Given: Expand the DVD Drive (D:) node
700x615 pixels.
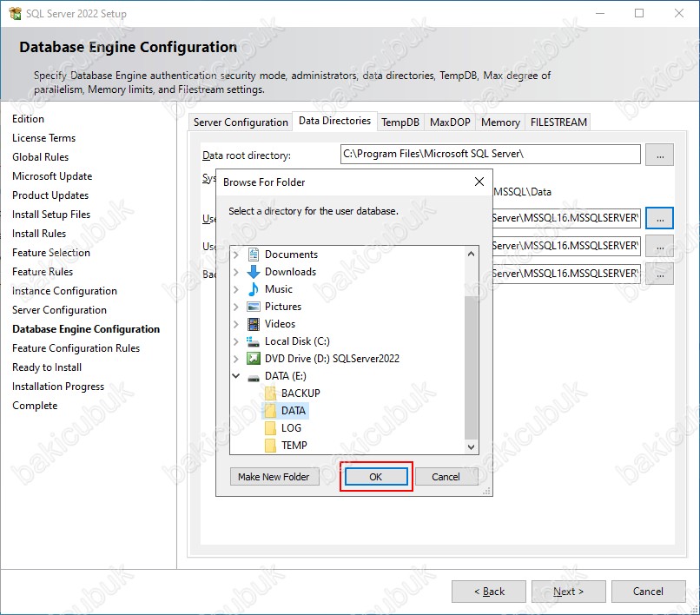Looking at the screenshot, I should pos(236,359).
